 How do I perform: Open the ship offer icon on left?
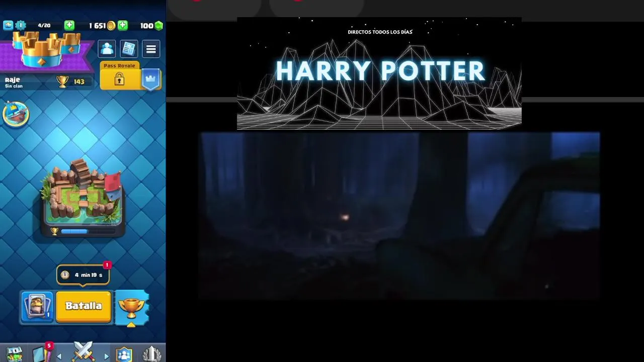[x=16, y=113]
